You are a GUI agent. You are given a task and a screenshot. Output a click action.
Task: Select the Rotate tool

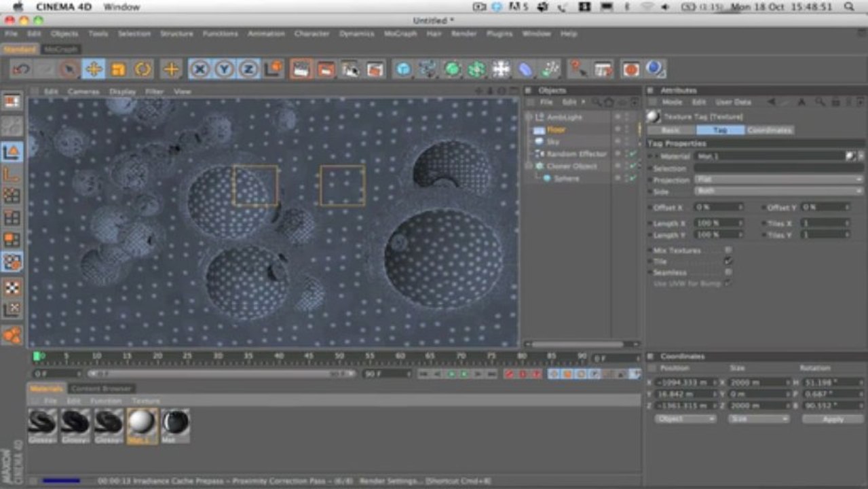pos(143,69)
